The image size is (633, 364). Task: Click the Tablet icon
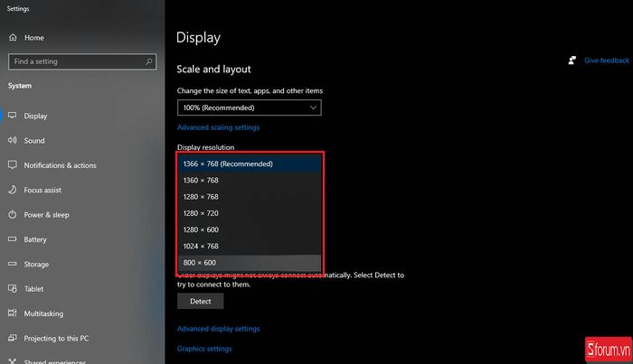point(13,289)
